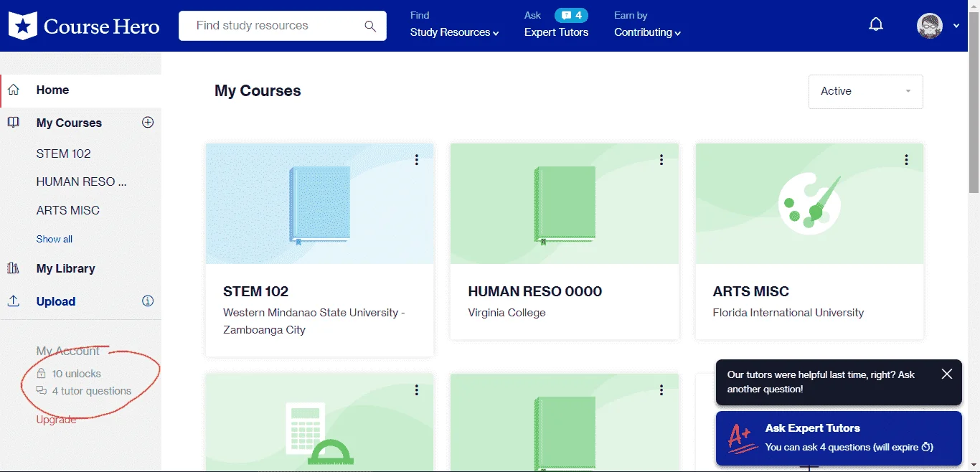Open the STEM 102 blue book thumbnail

coord(319,204)
